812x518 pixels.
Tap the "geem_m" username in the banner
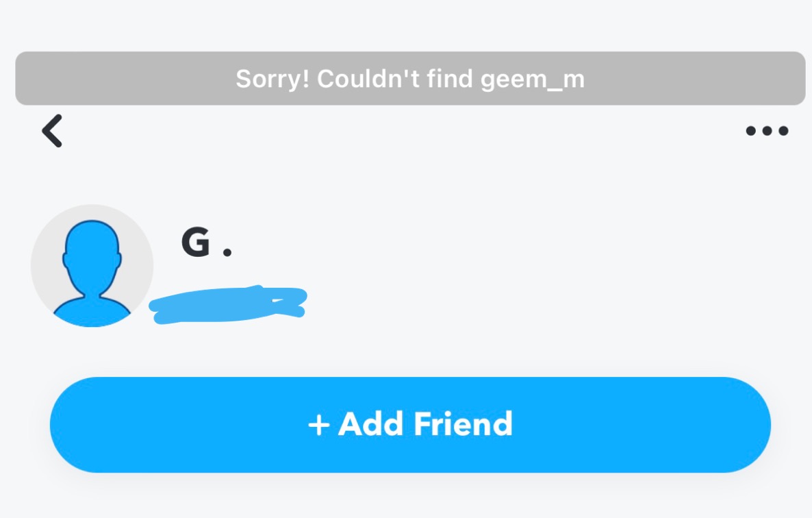533,79
